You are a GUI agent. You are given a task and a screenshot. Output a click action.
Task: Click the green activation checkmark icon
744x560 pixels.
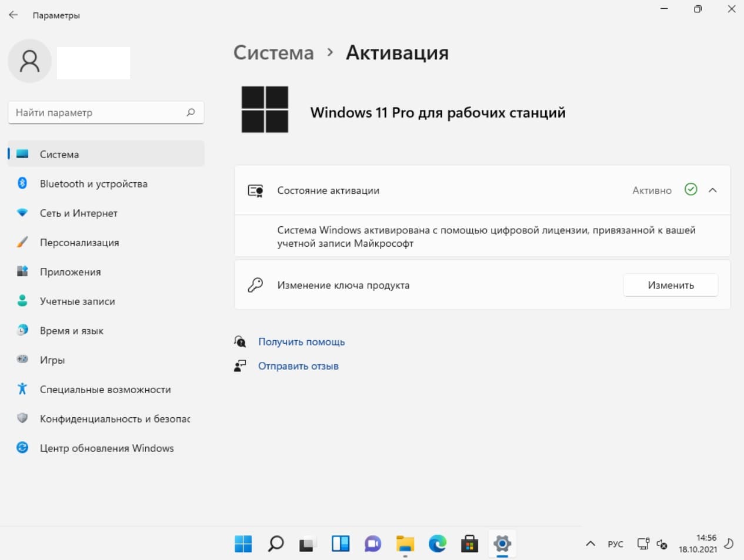[x=691, y=189]
